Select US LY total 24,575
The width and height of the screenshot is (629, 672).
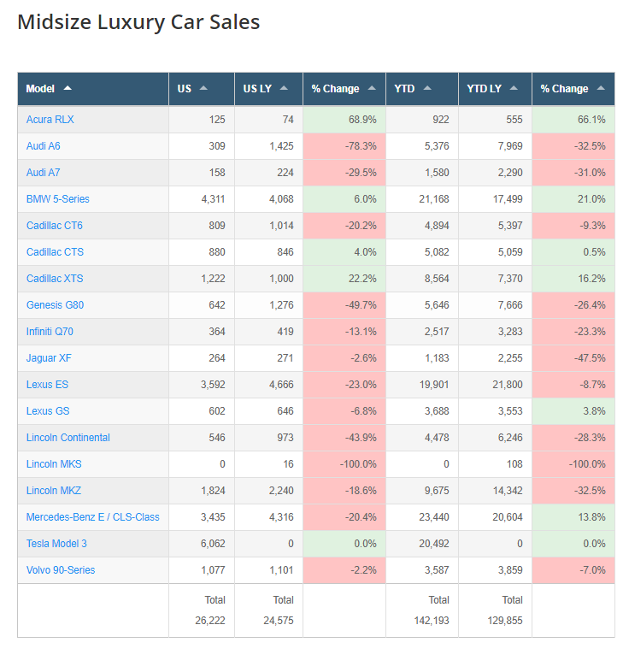(x=279, y=621)
